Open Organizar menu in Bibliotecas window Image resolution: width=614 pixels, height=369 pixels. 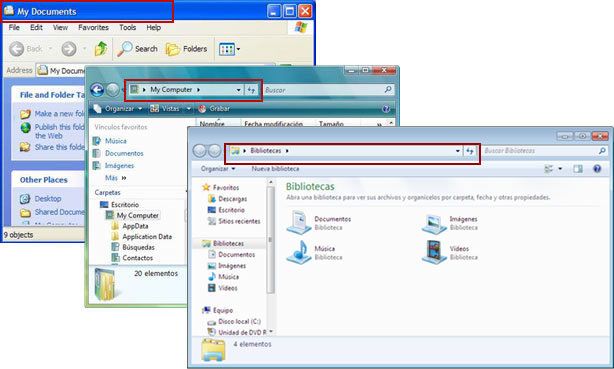(x=218, y=169)
